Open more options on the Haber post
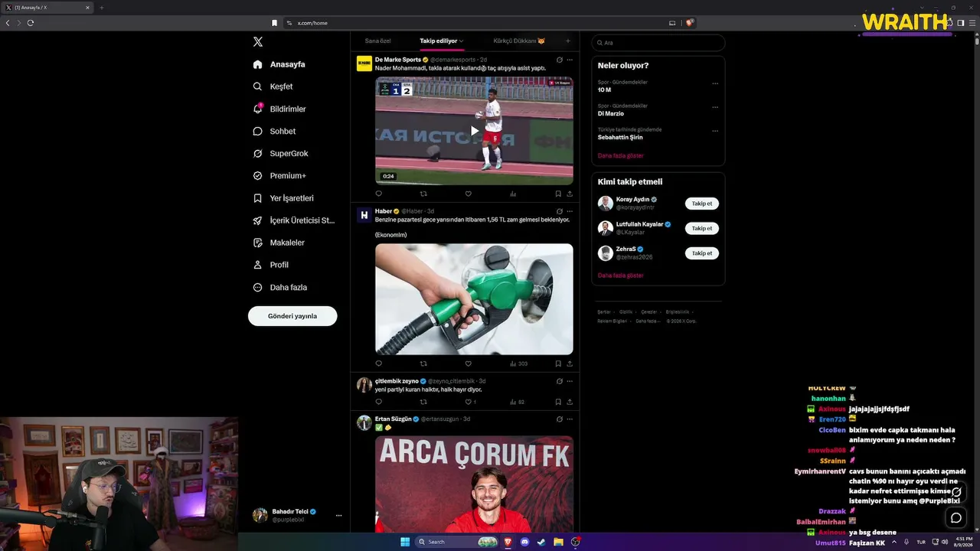This screenshot has height=551, width=980. (570, 211)
